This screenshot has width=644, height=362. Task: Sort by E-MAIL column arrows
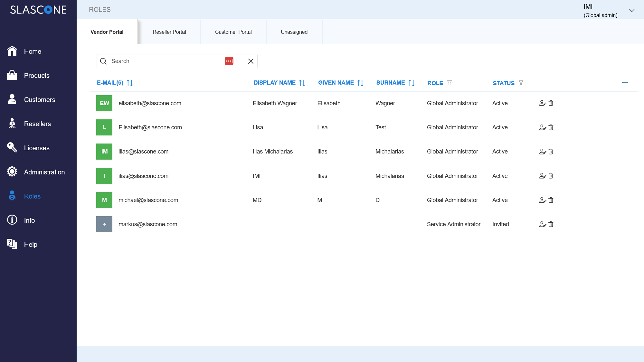[130, 83]
